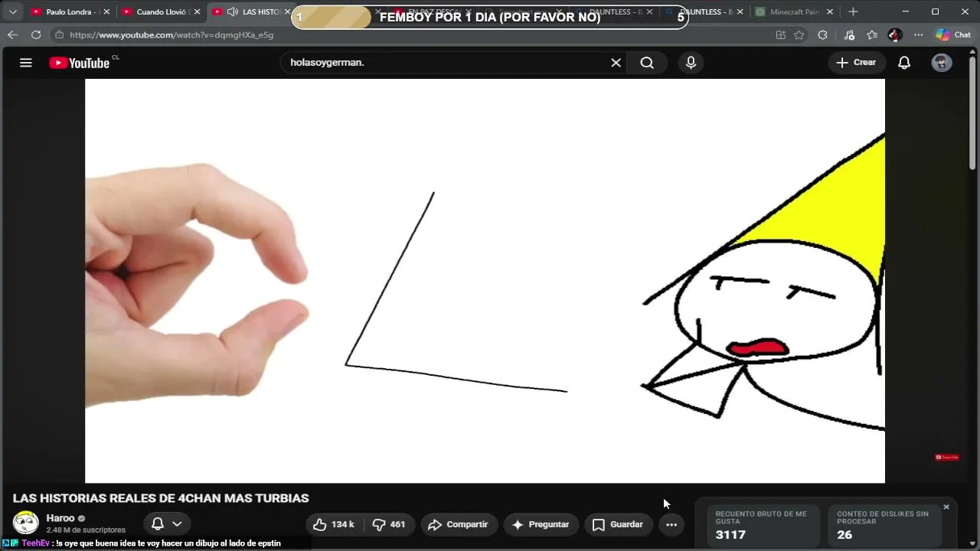Open the YouTube guide hamburger menu
The image size is (980, 551).
point(26,63)
